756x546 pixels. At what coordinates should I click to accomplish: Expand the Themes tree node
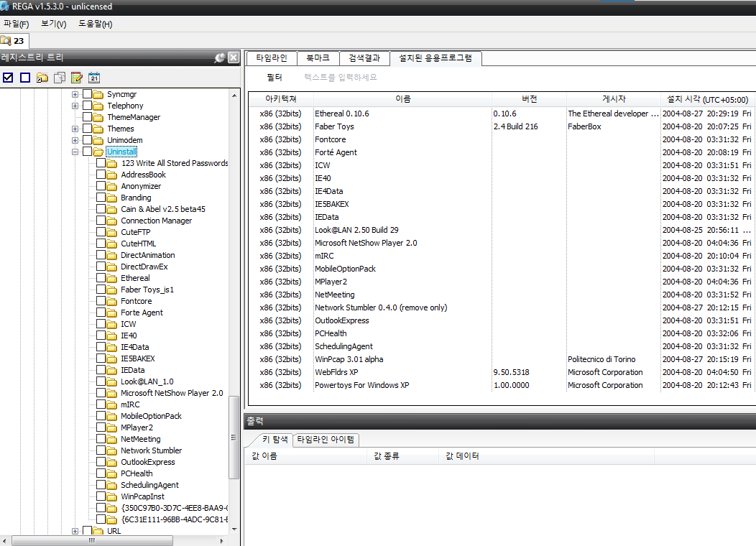click(75, 129)
